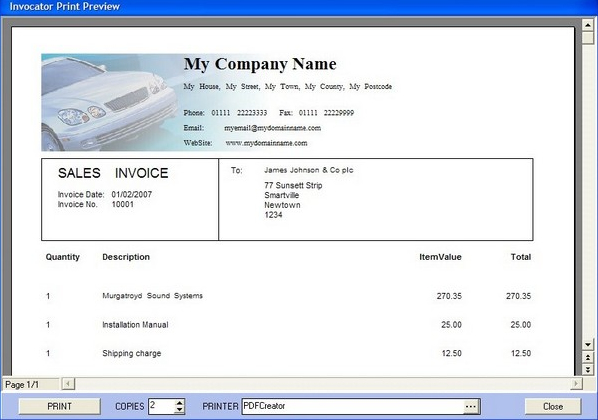Click the Page 1/1 indicator
The height and width of the screenshot is (420, 598).
click(22, 385)
